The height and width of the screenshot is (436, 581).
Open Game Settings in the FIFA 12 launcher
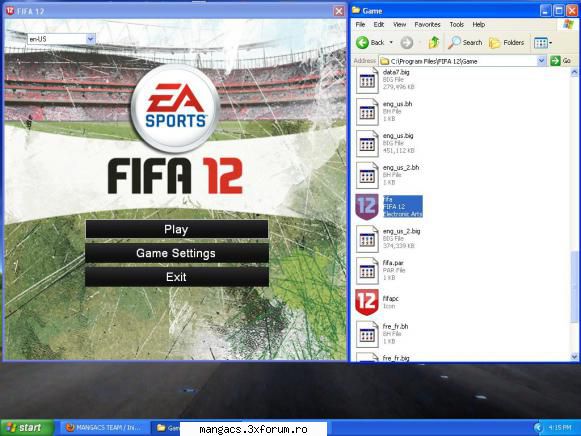click(x=177, y=253)
